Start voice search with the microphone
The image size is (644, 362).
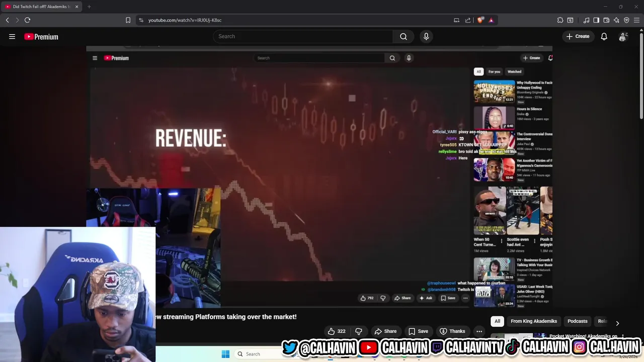(426, 36)
